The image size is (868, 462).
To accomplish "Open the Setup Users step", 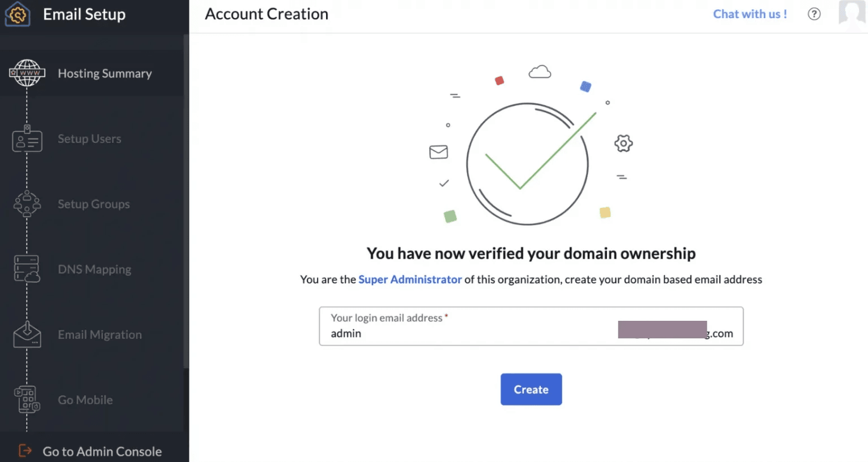I will coord(89,139).
